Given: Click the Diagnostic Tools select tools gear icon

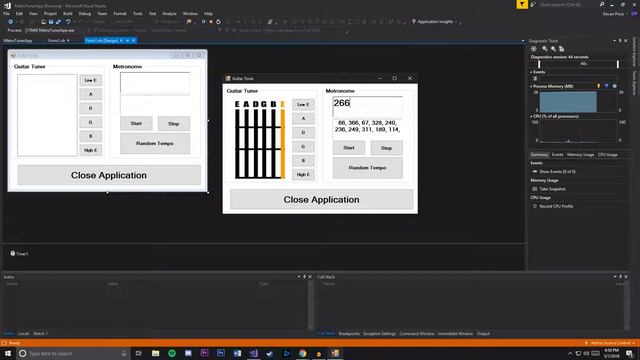Looking at the screenshot, I should coord(534,49).
